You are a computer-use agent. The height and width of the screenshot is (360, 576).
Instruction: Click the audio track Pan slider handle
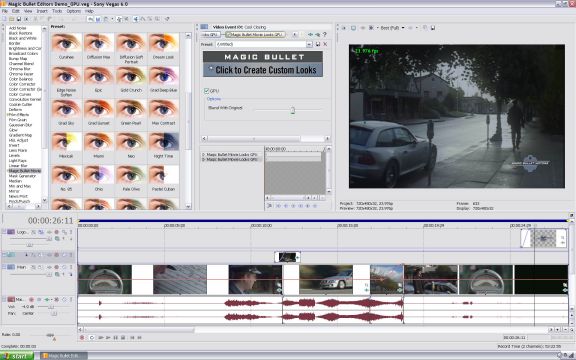point(54,314)
